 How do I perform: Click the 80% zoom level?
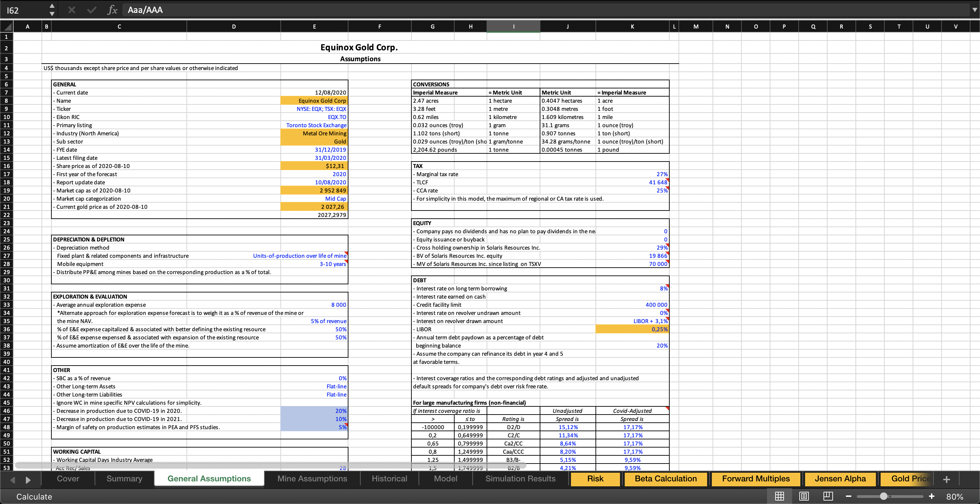tap(954, 497)
